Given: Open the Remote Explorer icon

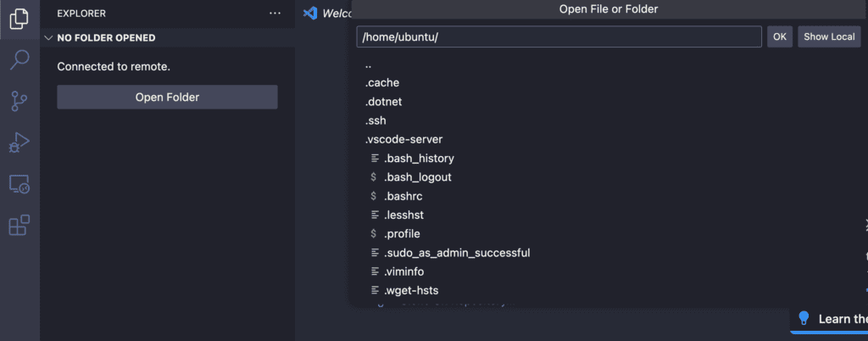Looking at the screenshot, I should click(19, 183).
